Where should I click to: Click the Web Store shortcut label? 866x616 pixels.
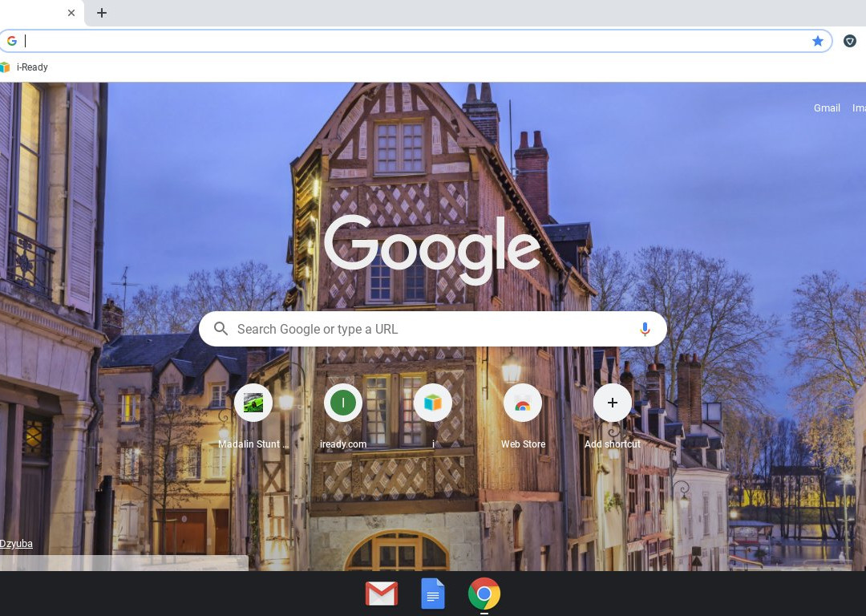pyautogui.click(x=523, y=444)
